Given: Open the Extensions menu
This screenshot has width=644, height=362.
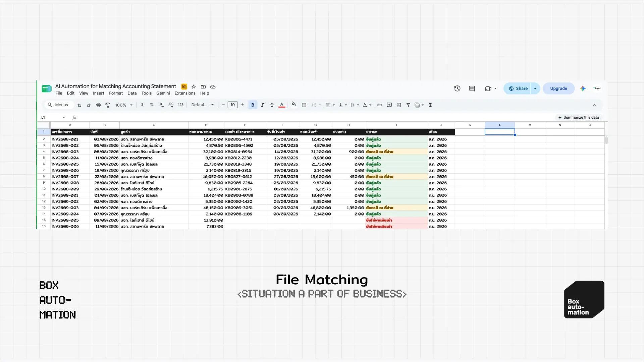Looking at the screenshot, I should 185,93.
